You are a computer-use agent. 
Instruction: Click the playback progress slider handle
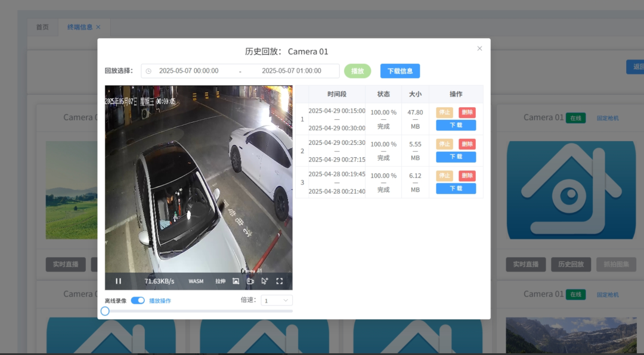click(105, 311)
